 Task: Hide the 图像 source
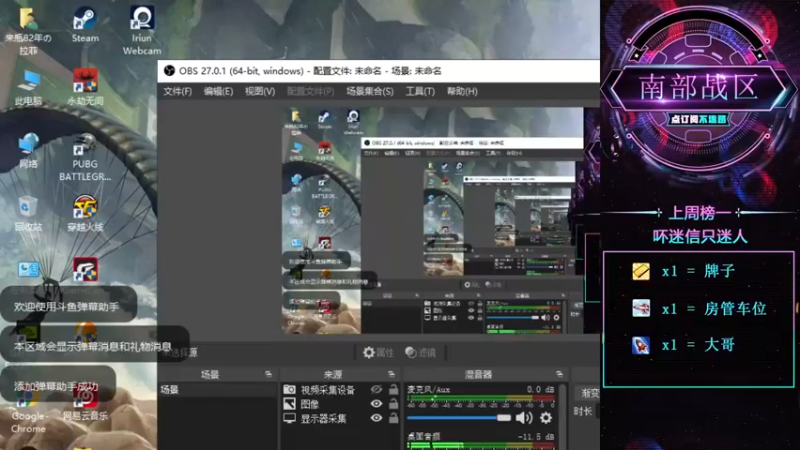pos(376,404)
